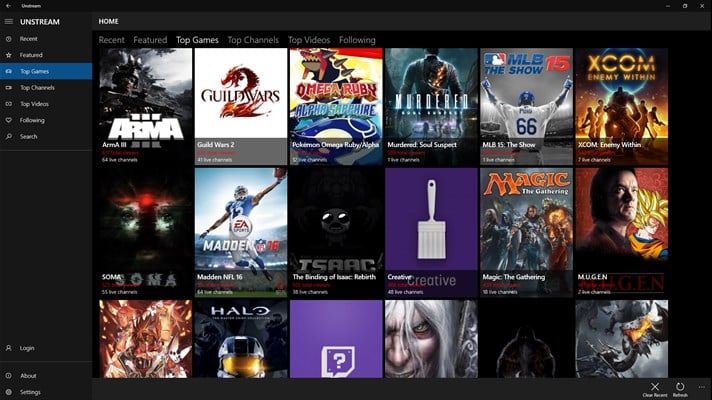Screen dimensions: 712x400
Task: Open The Binding of Isaac: Rebirth tile
Action: (336, 232)
